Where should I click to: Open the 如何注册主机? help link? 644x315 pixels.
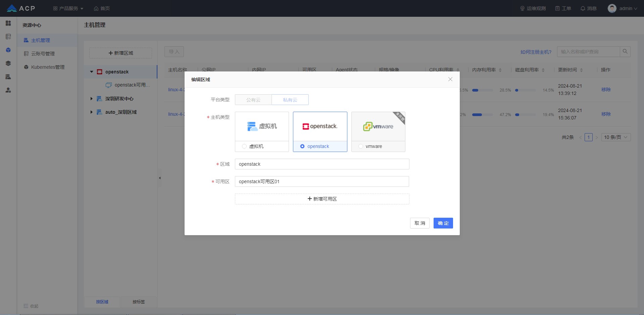[536, 52]
